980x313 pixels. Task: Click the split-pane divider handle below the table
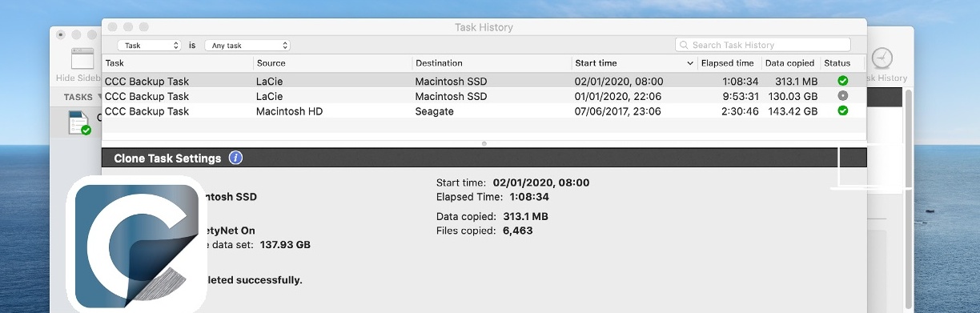click(x=484, y=143)
